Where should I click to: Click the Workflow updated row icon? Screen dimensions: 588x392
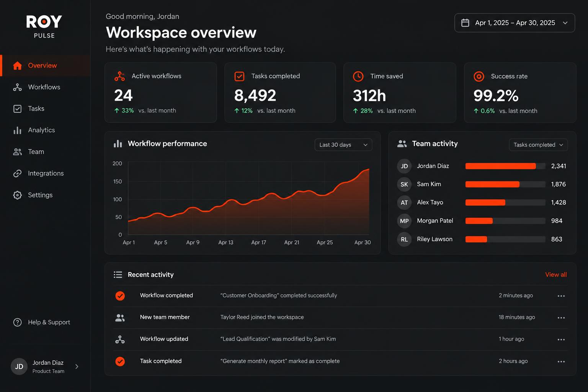[x=120, y=340]
